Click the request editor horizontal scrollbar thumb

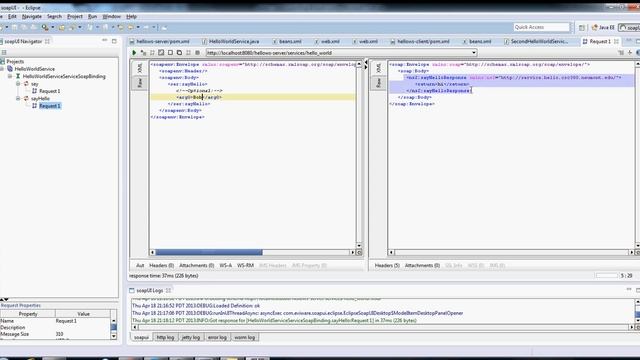pyautogui.click(x=209, y=252)
